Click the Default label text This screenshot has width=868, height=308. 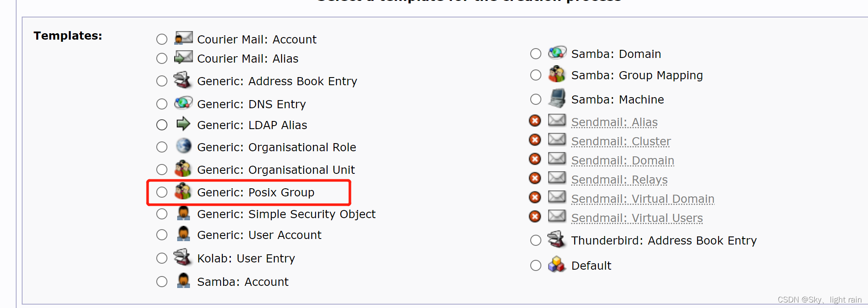pyautogui.click(x=591, y=266)
